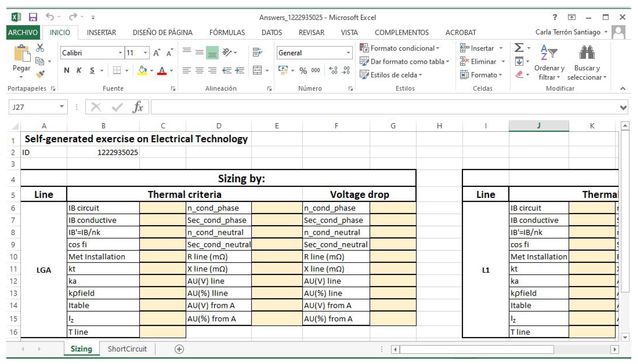Viewport: 638px width, 364px height.
Task: Expand the General number format dropdown
Action: [x=348, y=53]
